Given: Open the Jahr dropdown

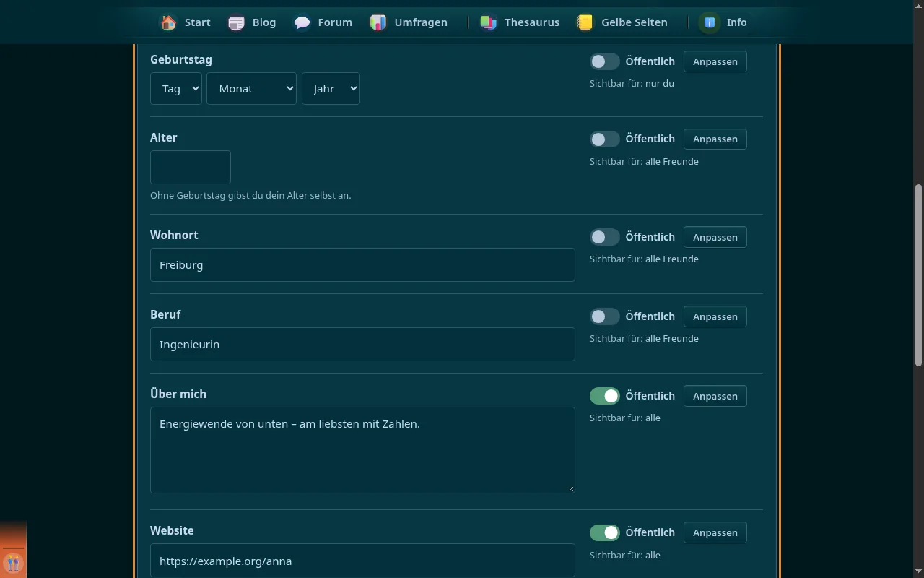Looking at the screenshot, I should [331, 88].
